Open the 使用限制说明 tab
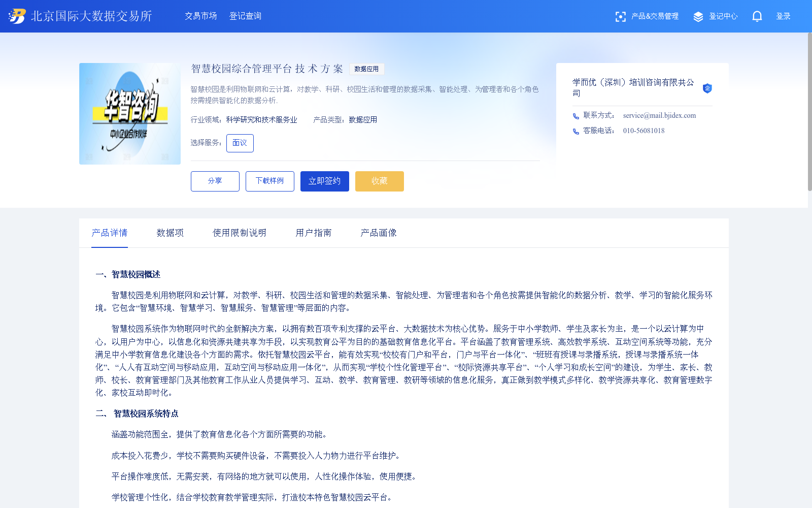812x508 pixels. (240, 233)
